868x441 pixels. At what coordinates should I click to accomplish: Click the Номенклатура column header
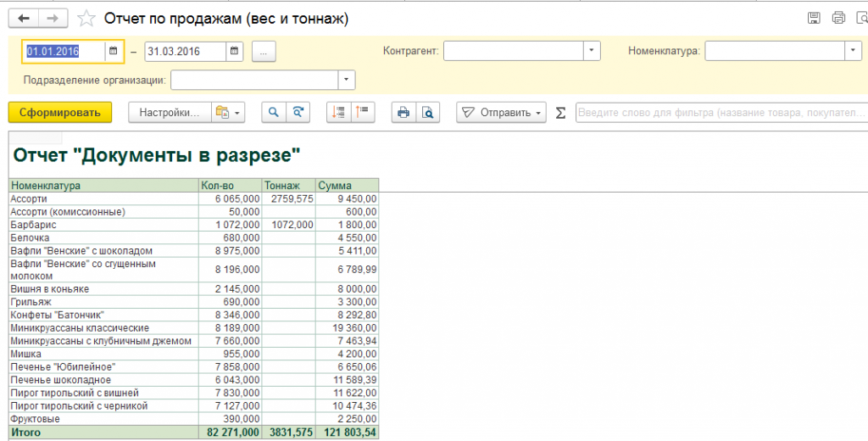coord(104,186)
